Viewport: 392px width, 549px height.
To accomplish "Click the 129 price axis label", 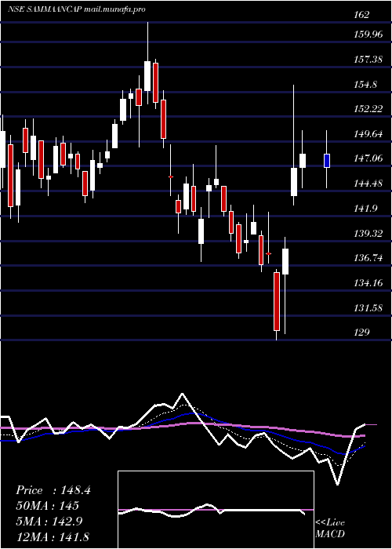I will pyautogui.click(x=361, y=333).
